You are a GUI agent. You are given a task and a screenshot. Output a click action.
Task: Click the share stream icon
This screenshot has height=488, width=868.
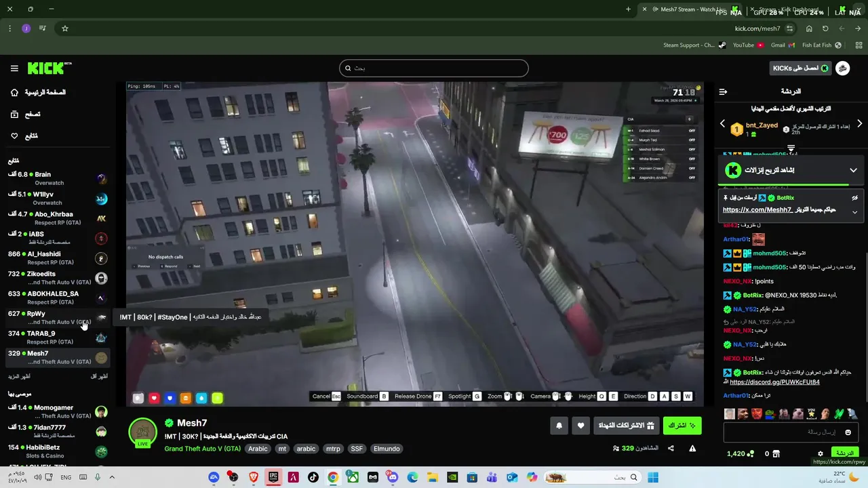(671, 448)
